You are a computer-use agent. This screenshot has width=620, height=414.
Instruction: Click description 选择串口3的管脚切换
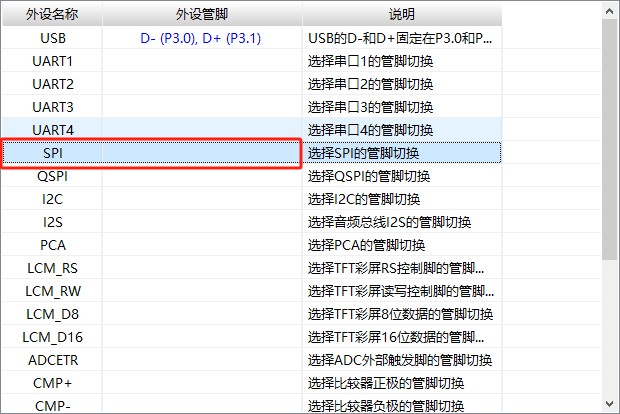tap(370, 107)
